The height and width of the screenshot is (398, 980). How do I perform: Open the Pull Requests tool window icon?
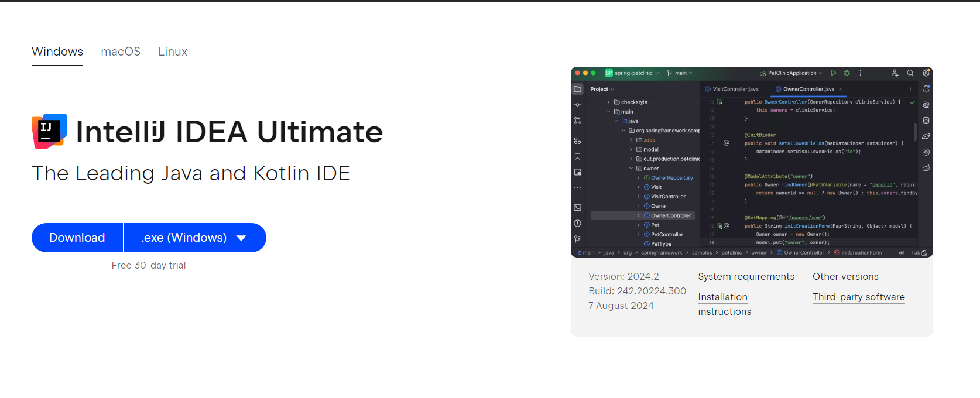[x=578, y=121]
